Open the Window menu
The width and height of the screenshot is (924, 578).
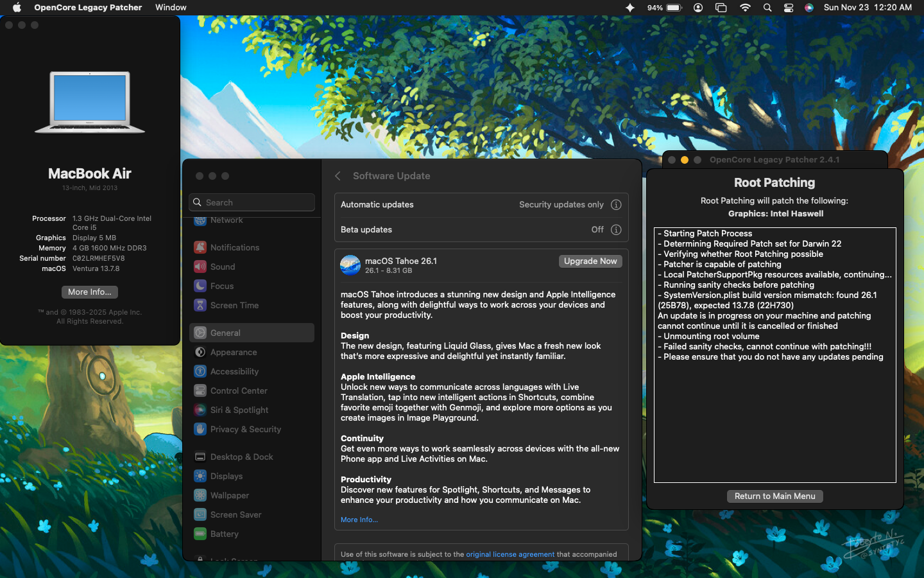pos(171,8)
